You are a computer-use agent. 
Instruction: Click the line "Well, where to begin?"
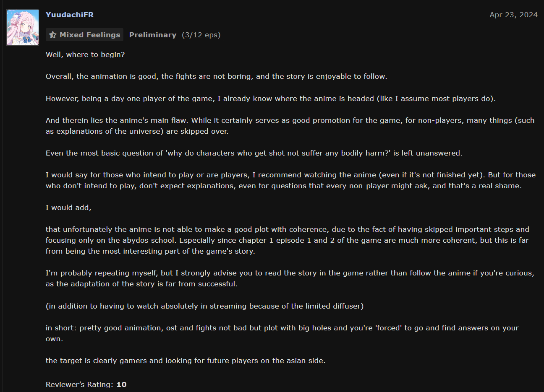tap(85, 55)
